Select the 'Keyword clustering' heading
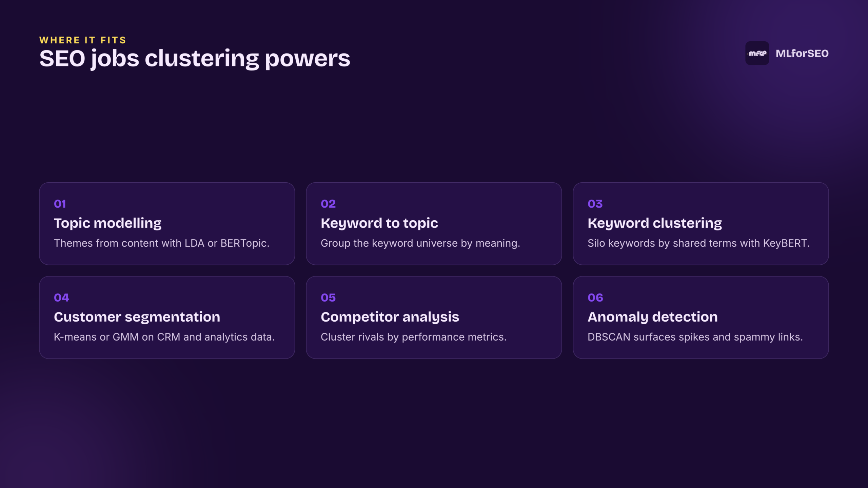The image size is (868, 488). [655, 223]
